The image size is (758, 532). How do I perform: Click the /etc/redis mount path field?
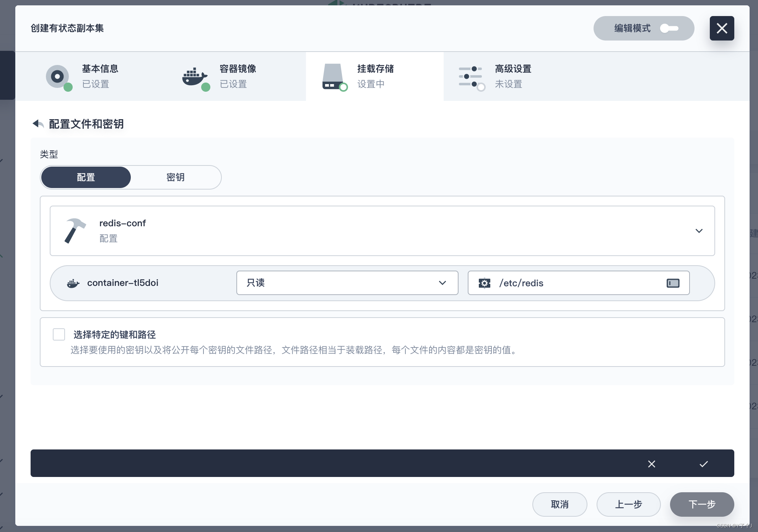point(579,283)
